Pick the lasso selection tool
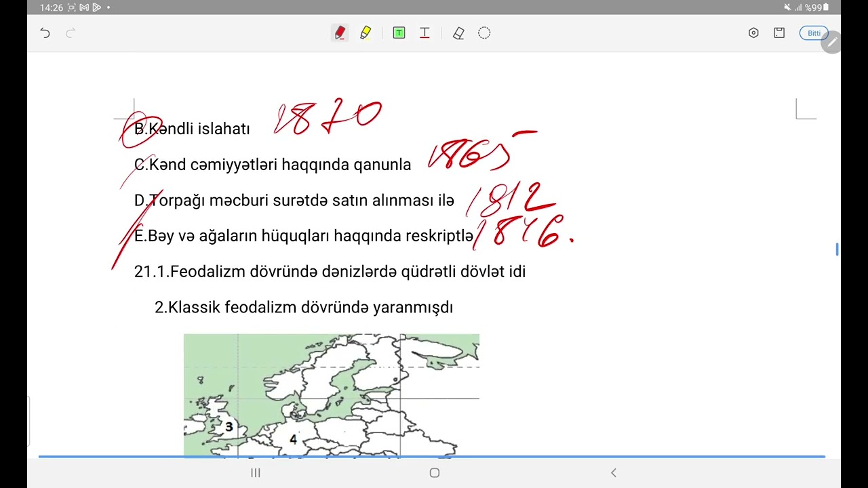Image resolution: width=868 pixels, height=488 pixels. click(x=484, y=33)
